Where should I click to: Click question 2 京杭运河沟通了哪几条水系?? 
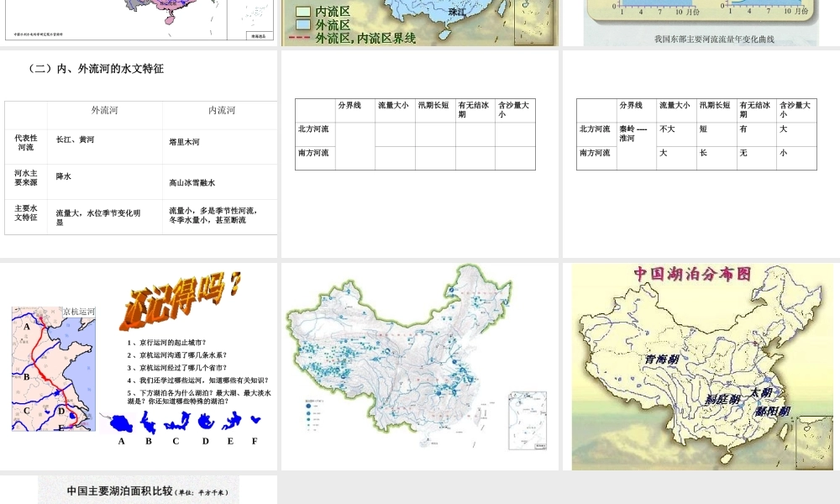(176, 355)
